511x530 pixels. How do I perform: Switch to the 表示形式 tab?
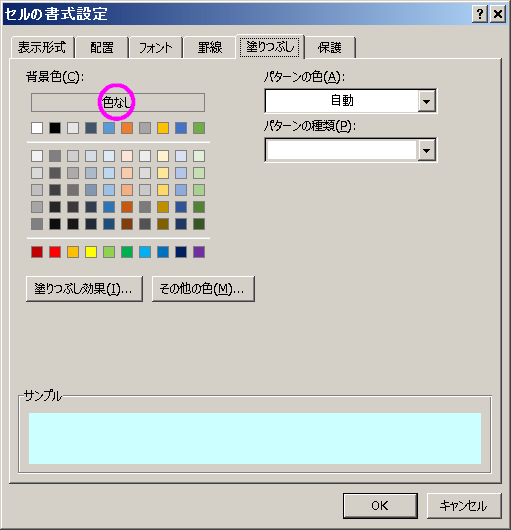pyautogui.click(x=42, y=47)
